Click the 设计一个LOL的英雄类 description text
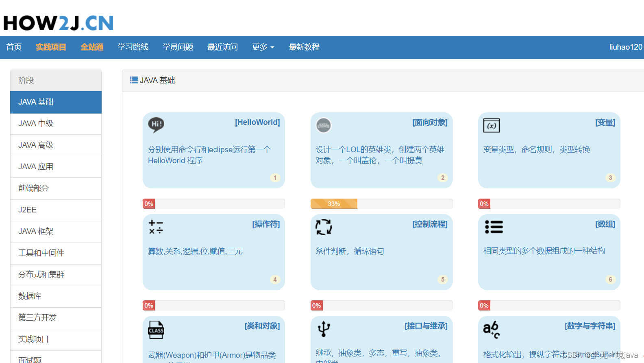Image resolution: width=644 pixels, height=363 pixels. 380,155
